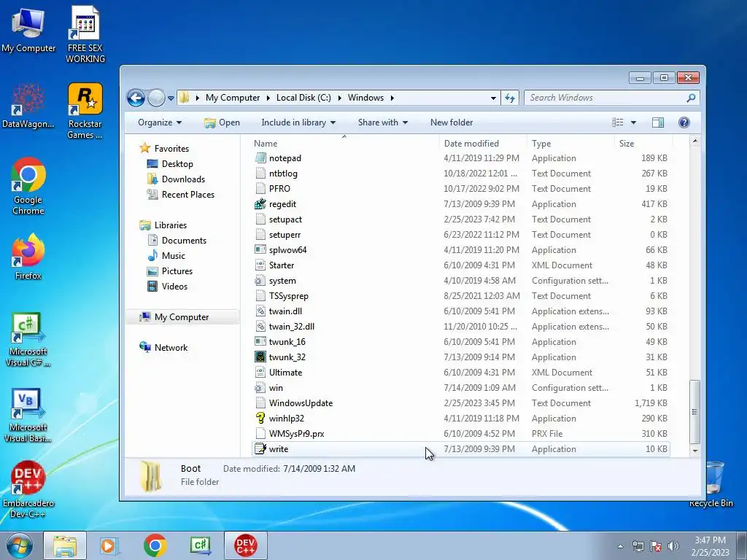Toggle the preview pane icon
This screenshot has width=747, height=560.
click(x=657, y=122)
